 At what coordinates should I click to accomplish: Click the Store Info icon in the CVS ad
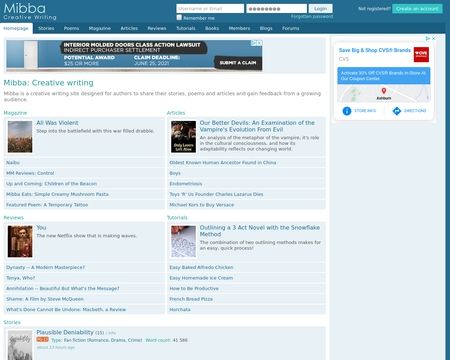click(x=347, y=111)
